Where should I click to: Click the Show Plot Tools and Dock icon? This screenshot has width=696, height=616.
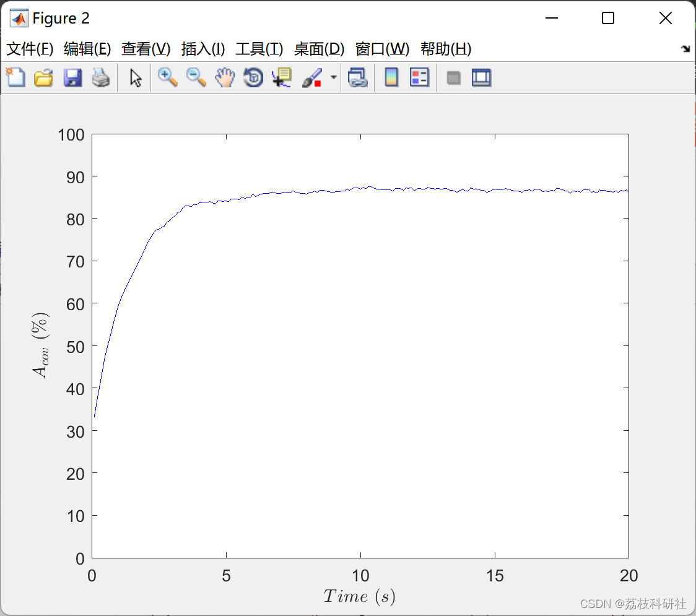pyautogui.click(x=482, y=77)
